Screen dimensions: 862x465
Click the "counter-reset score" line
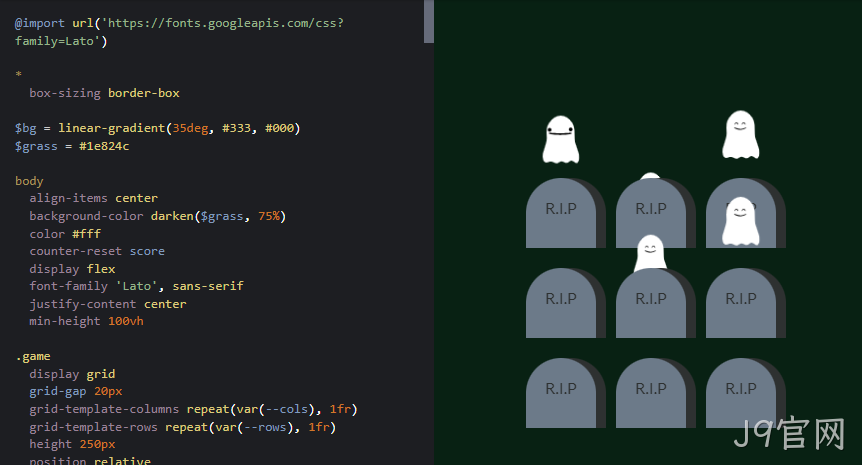97,251
